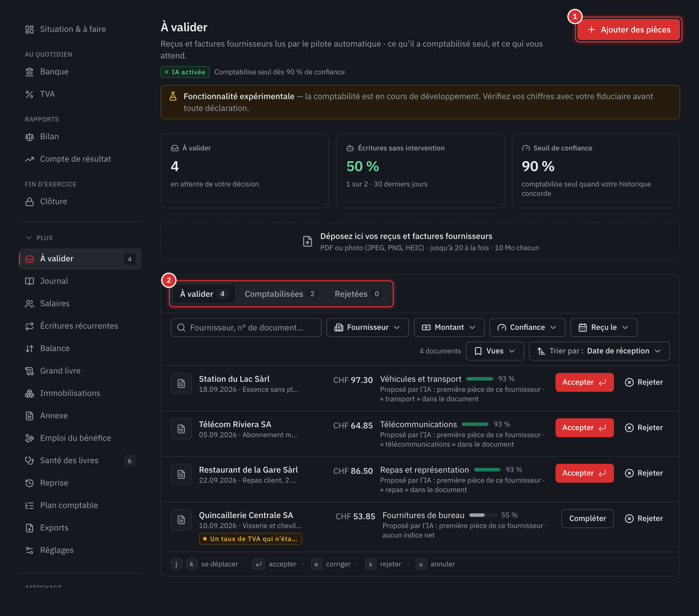Accept the Station du Lac Sàrl document
The height and width of the screenshot is (616, 699).
point(584,382)
